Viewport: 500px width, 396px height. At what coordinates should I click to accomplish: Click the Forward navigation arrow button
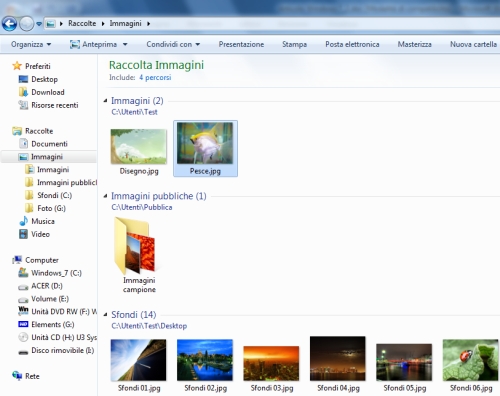pos(26,24)
